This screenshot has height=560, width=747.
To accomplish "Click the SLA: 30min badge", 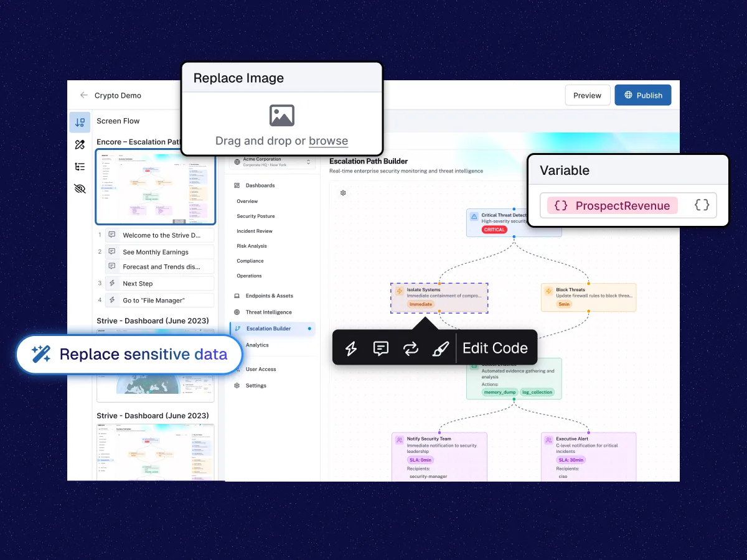I will [x=571, y=460].
